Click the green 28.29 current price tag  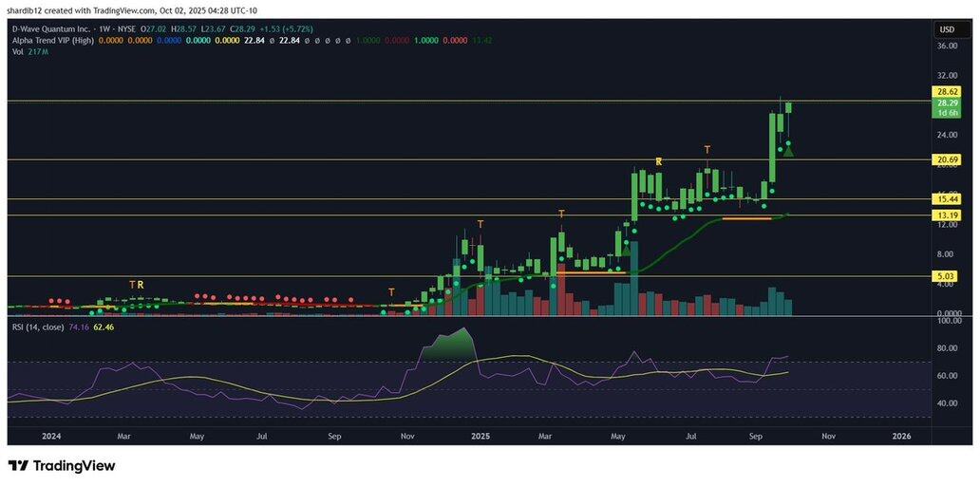pyautogui.click(x=947, y=103)
